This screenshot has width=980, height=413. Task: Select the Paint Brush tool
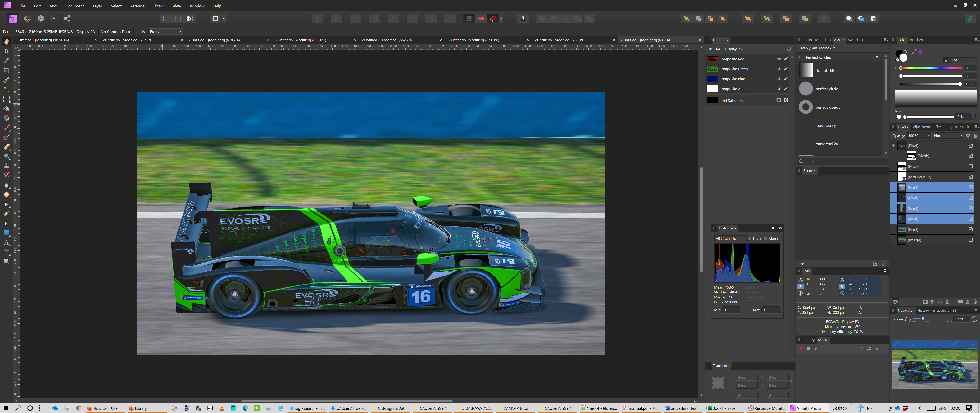pos(7,128)
